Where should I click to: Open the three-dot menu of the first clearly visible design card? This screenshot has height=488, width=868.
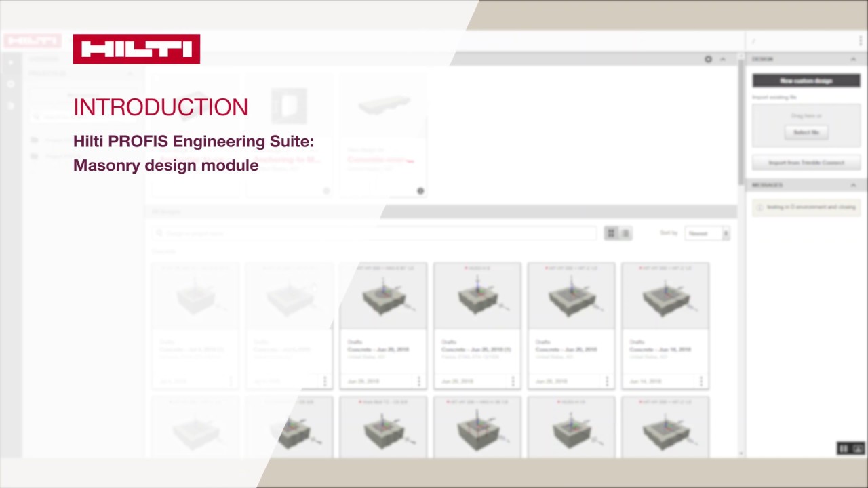[418, 382]
